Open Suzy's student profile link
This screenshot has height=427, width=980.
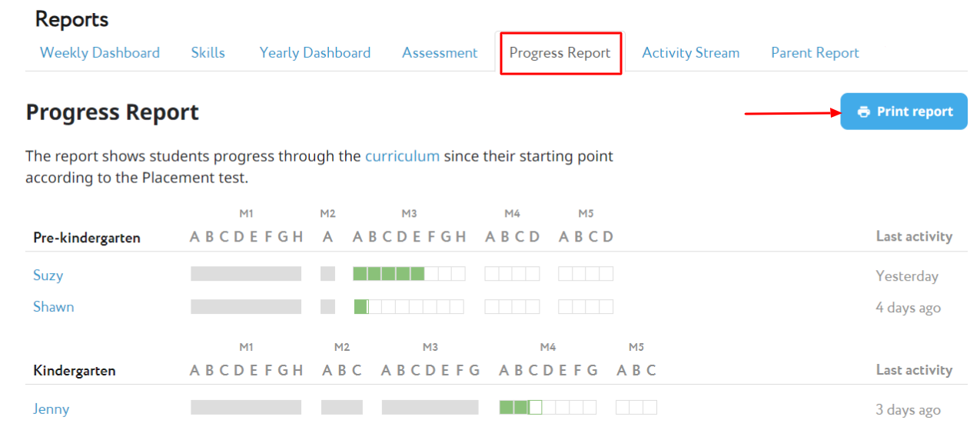coord(48,275)
